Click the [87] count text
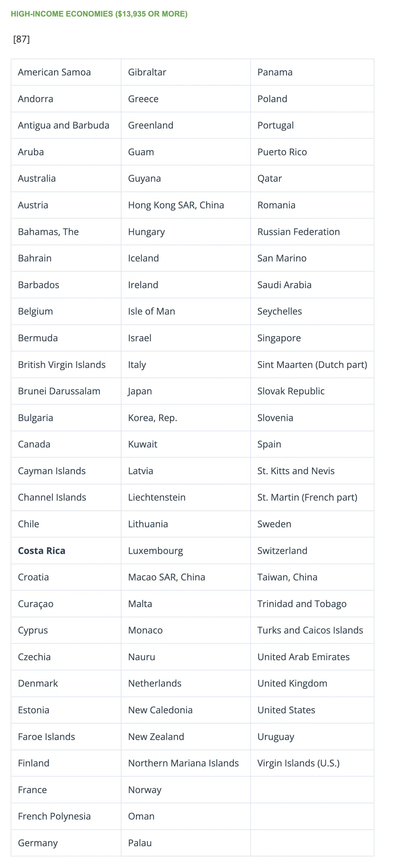Screen dimensions: 395x868 (x=21, y=39)
